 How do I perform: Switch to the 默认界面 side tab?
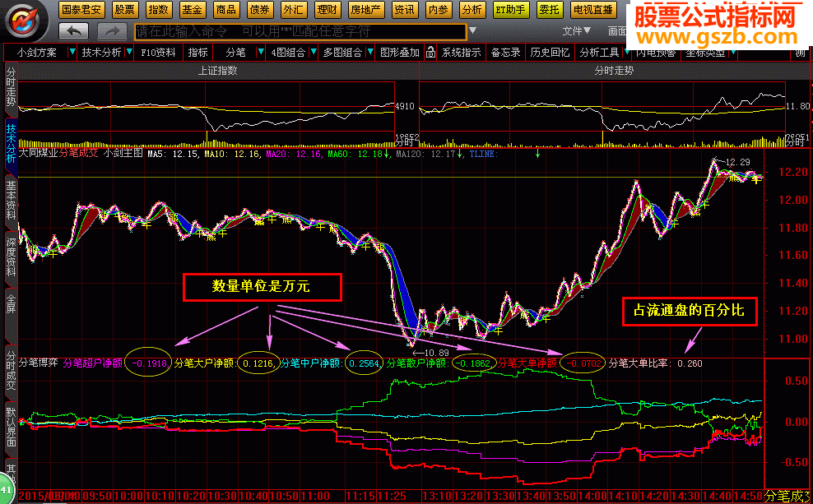(11, 428)
